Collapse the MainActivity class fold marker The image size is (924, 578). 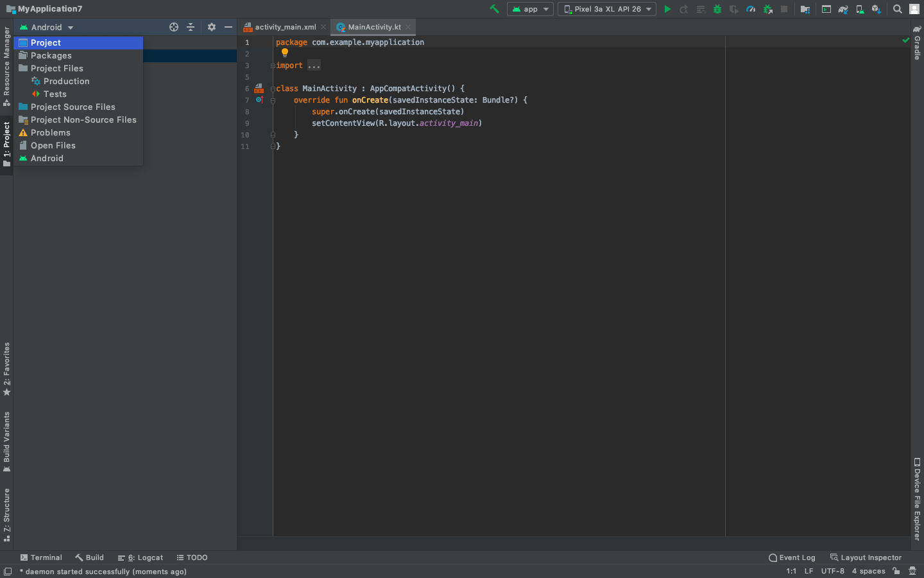273,89
